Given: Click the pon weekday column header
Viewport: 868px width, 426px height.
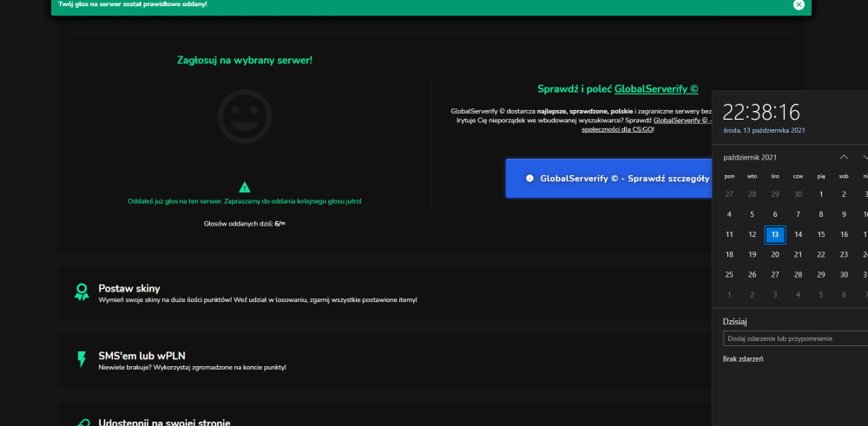Looking at the screenshot, I should pos(729,176).
